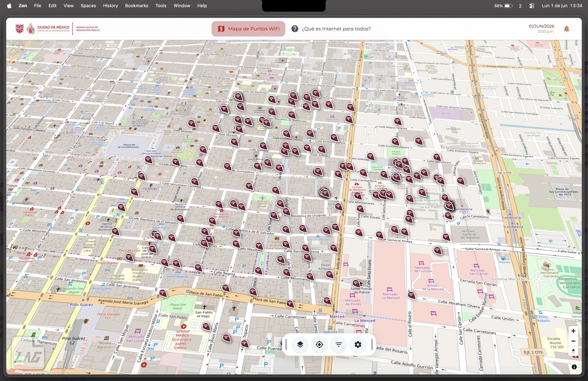Click Agencia Digital de Innovación Pública logo
The image size is (588, 381).
pos(88,29)
